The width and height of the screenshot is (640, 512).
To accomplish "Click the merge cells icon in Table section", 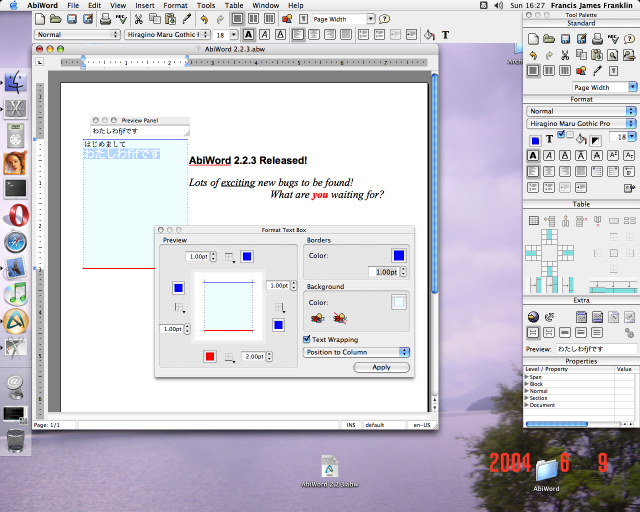I will 613,221.
